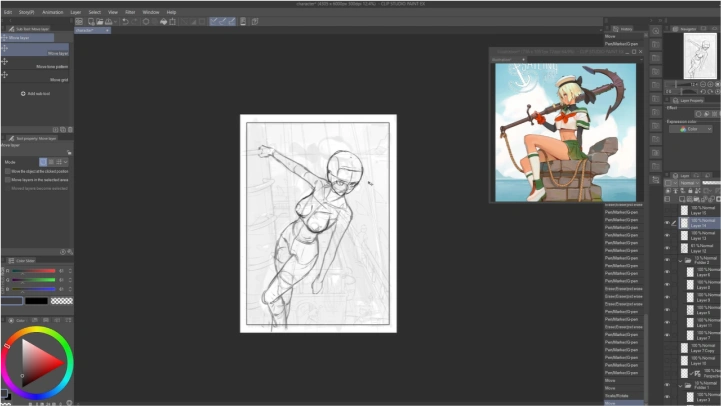
Task: Click the navigator rotate left icon
Action: (x=703, y=91)
